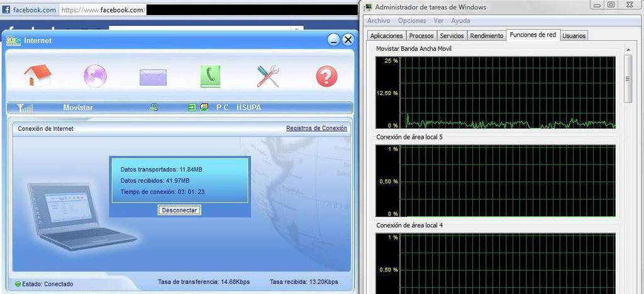Switch to the Procesos tab
The width and height of the screenshot is (644, 294).
click(x=421, y=36)
